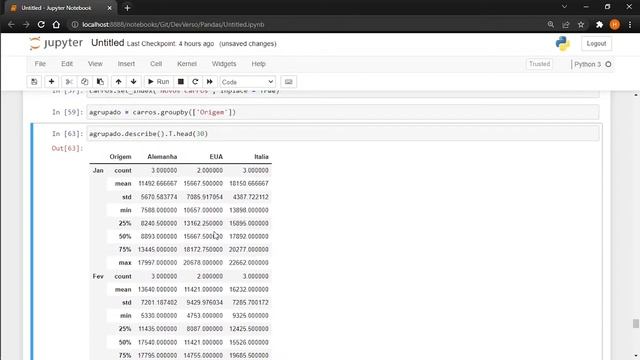Click the value 20678.000000

pos(203,263)
